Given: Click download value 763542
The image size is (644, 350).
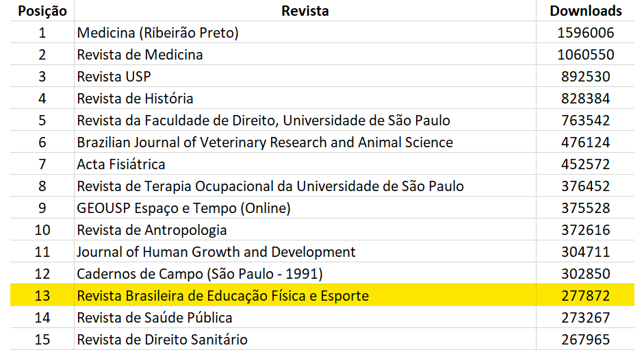Looking at the screenshot, I should coord(585,120).
